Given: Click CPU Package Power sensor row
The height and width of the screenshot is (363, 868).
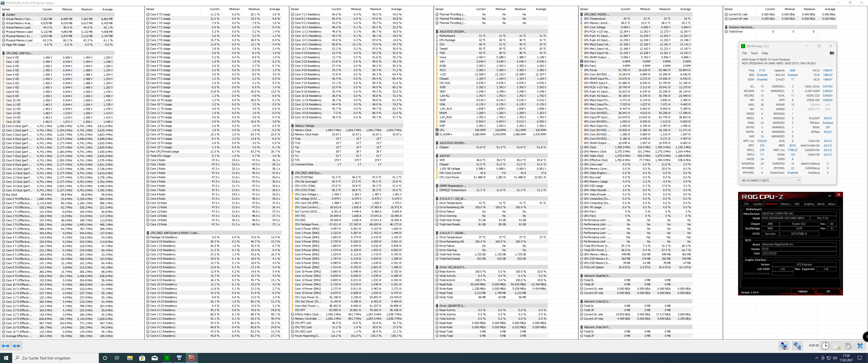Looking at the screenshot, I should pos(347,224).
